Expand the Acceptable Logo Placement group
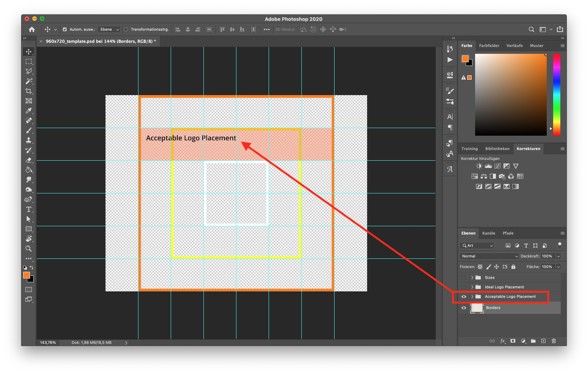This screenshot has height=374, width=588. coord(472,297)
